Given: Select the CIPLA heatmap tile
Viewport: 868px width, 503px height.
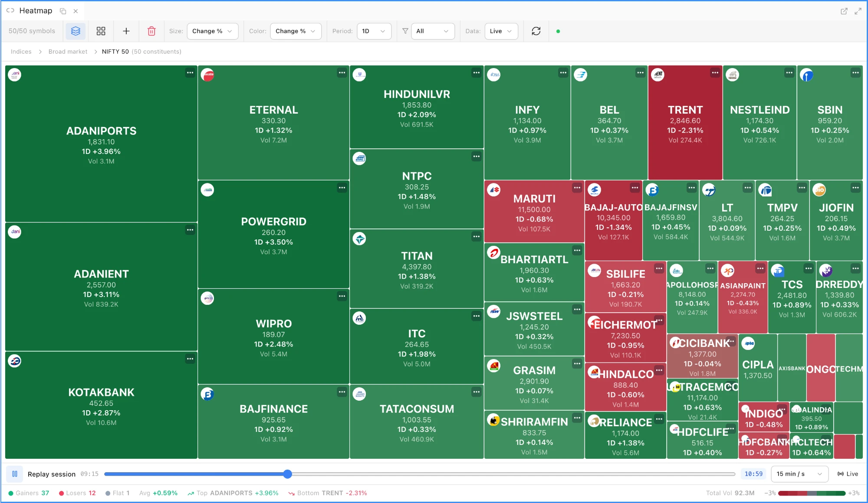Looking at the screenshot, I should tap(758, 368).
